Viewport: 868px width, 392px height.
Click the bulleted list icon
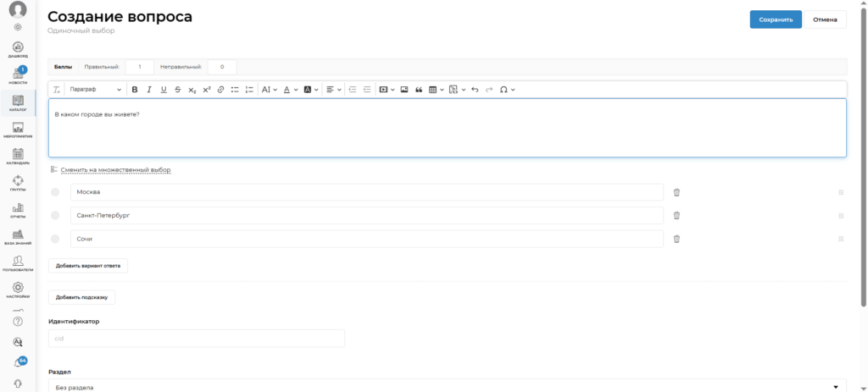pyautogui.click(x=235, y=89)
